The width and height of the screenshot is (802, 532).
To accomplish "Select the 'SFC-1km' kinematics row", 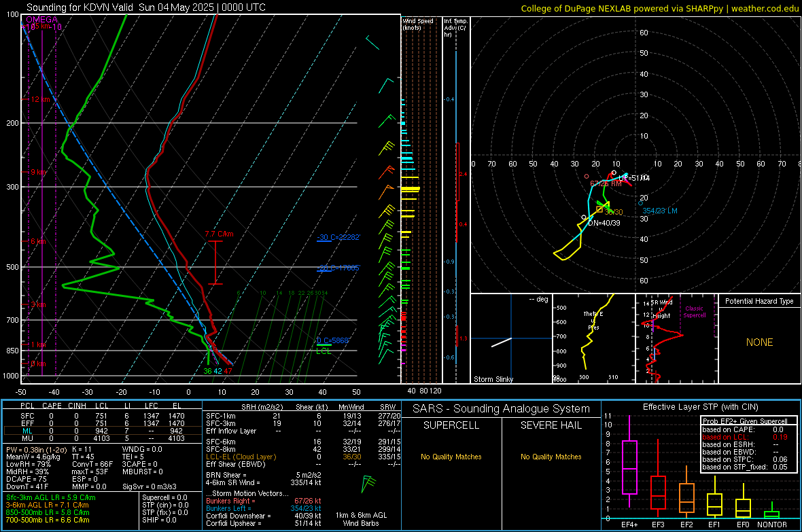I will click(303, 416).
